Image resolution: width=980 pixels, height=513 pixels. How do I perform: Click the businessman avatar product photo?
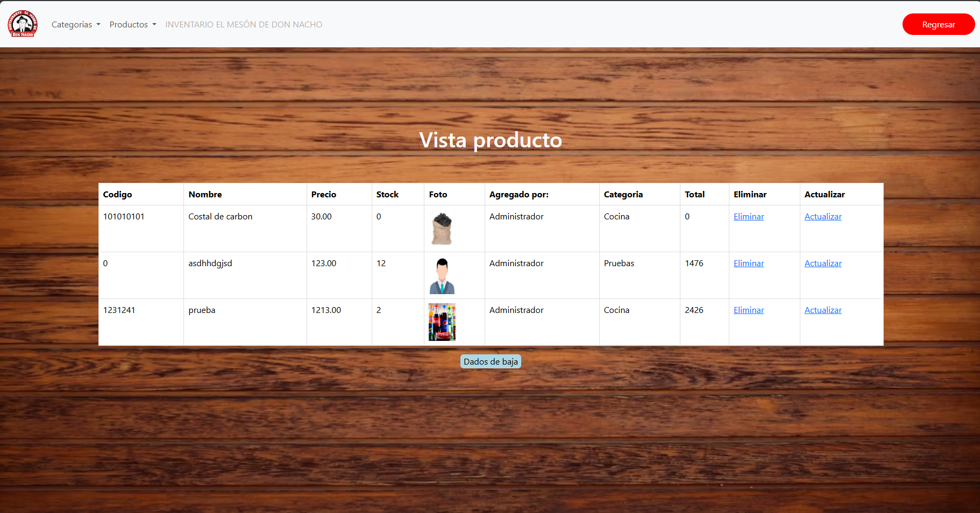442,275
